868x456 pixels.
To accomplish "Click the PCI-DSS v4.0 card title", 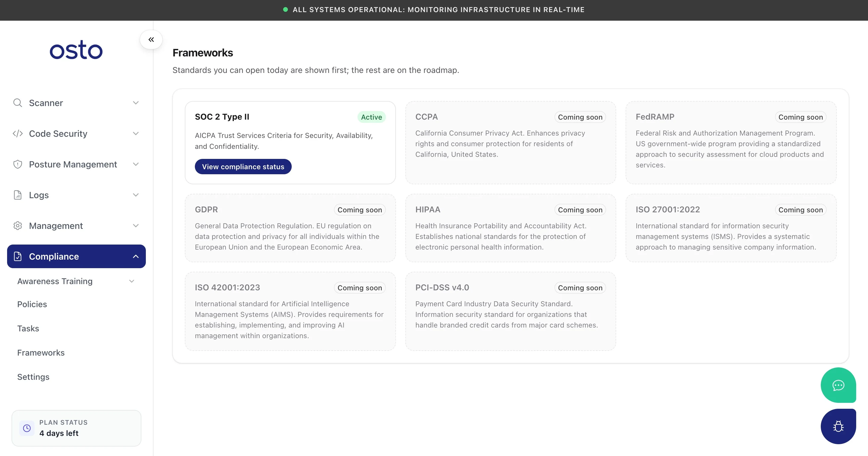I will [442, 287].
